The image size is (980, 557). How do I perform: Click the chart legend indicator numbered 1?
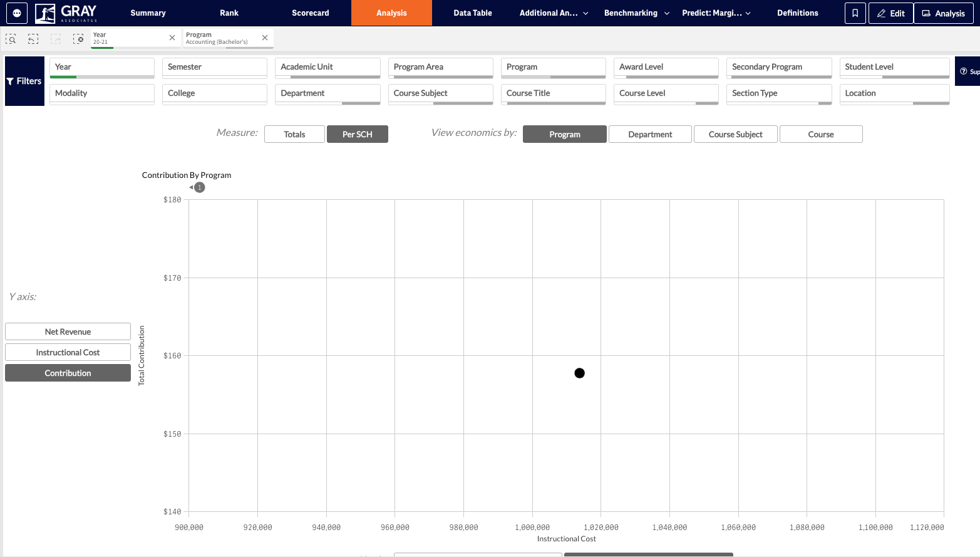[199, 187]
